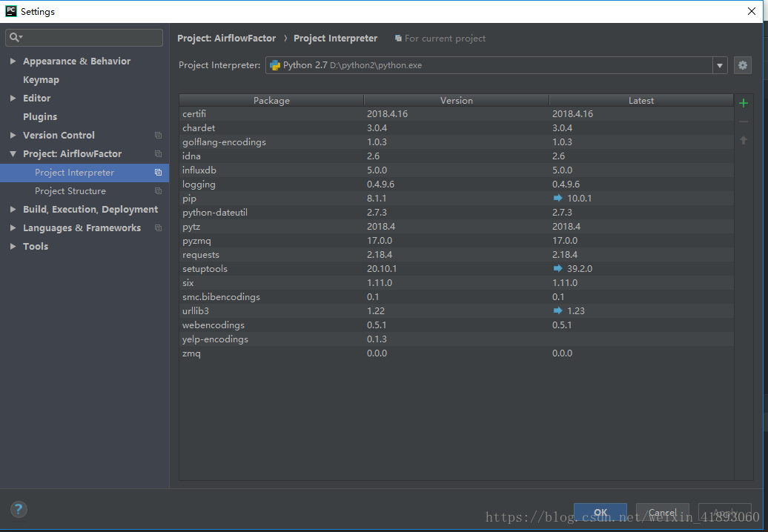Select the six package row

tap(457, 283)
